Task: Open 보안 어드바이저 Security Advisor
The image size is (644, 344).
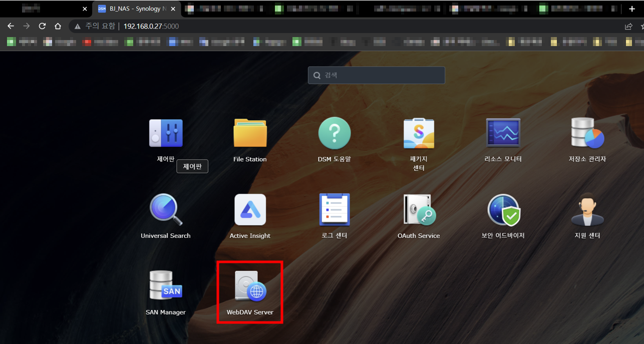Action: coord(504,210)
